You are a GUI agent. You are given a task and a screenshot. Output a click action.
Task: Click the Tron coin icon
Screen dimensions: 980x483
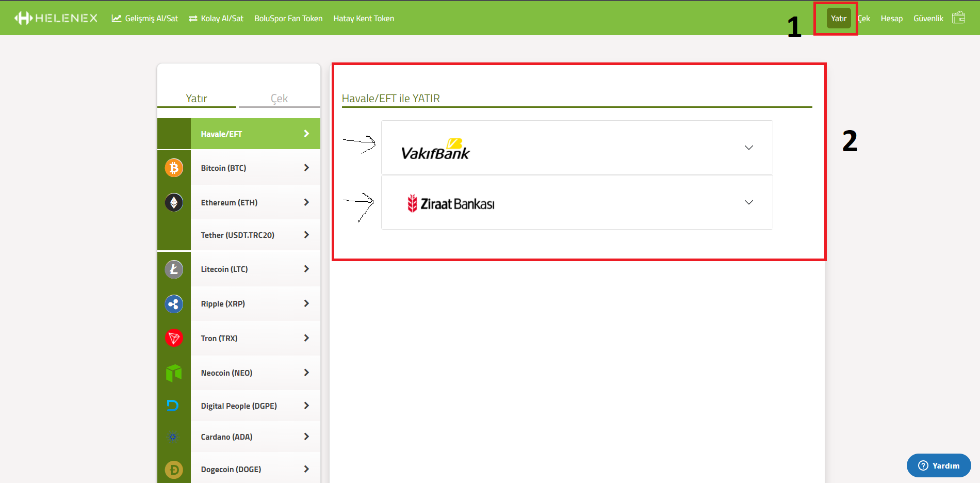point(174,338)
